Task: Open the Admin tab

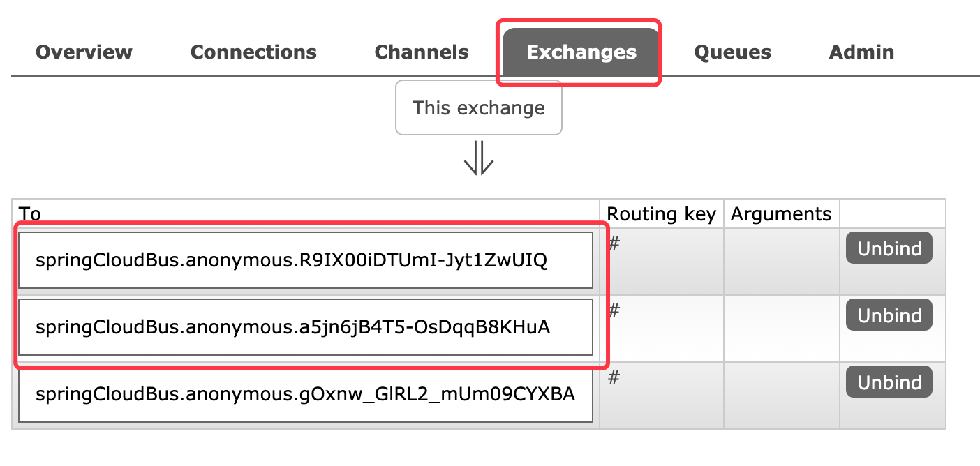Action: pos(861,52)
